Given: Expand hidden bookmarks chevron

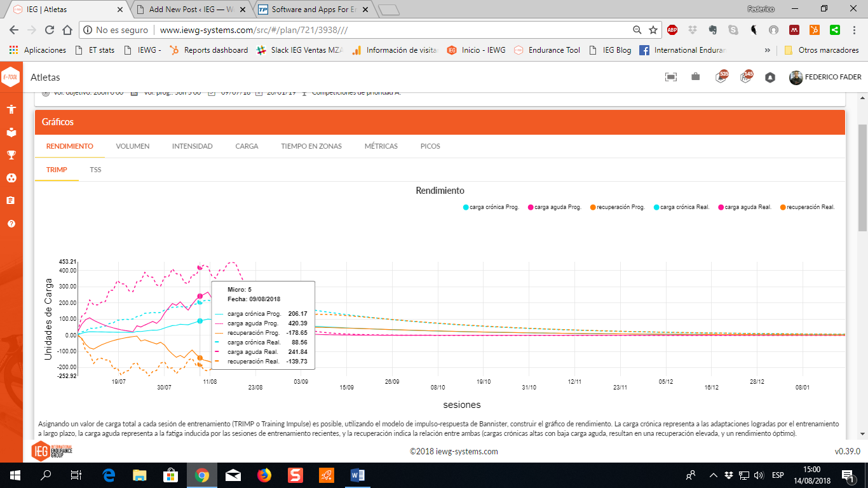Looking at the screenshot, I should [768, 50].
